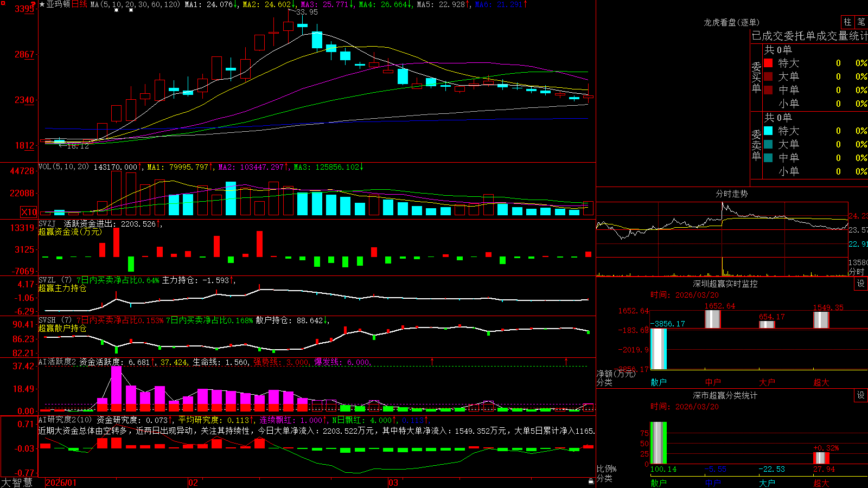Click the AI活跃度2 indicator name

pos(58,362)
